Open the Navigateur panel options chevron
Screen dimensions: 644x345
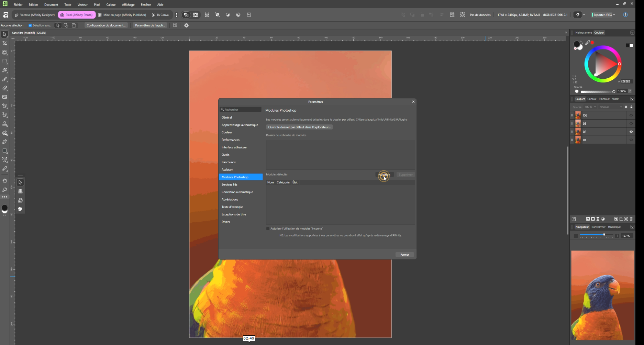(632, 227)
